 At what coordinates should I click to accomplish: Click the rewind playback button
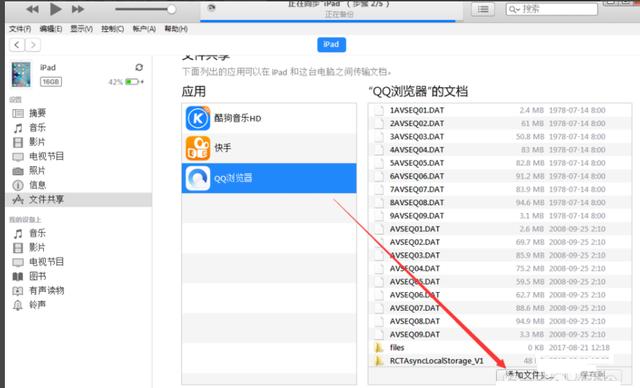click(32, 9)
